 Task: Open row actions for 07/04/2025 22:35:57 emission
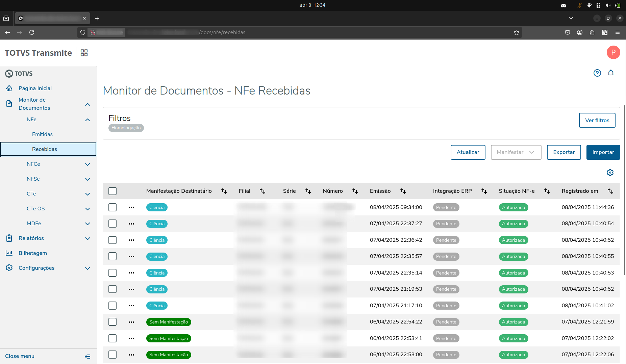click(x=131, y=257)
